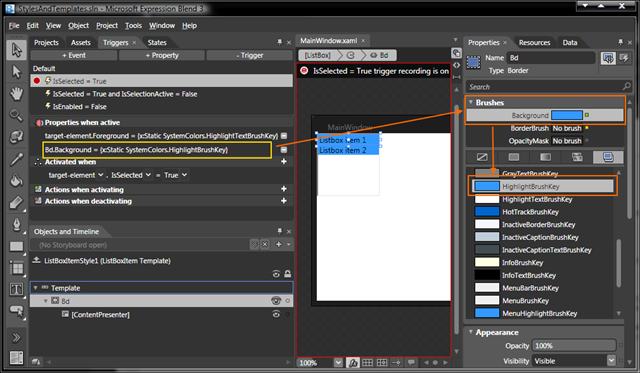Toggle the show-all eye above Template

(276, 274)
